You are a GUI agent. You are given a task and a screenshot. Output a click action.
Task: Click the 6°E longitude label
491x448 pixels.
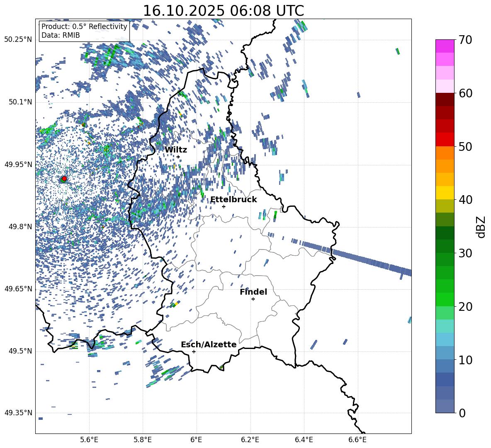tap(196, 440)
